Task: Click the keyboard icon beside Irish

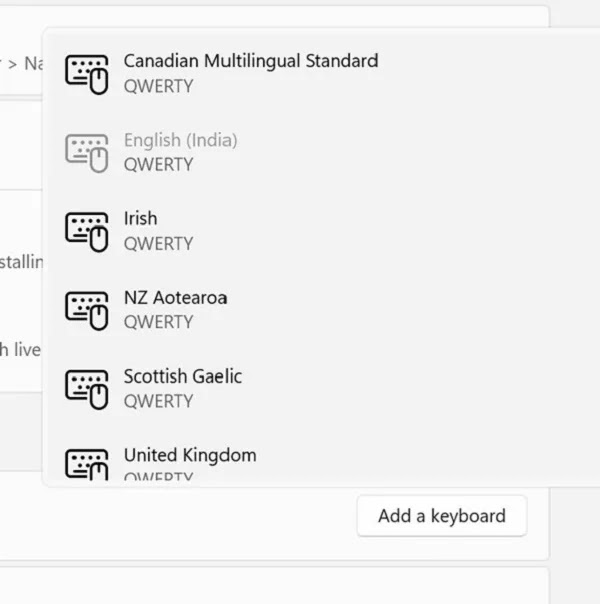Action: [x=87, y=232]
